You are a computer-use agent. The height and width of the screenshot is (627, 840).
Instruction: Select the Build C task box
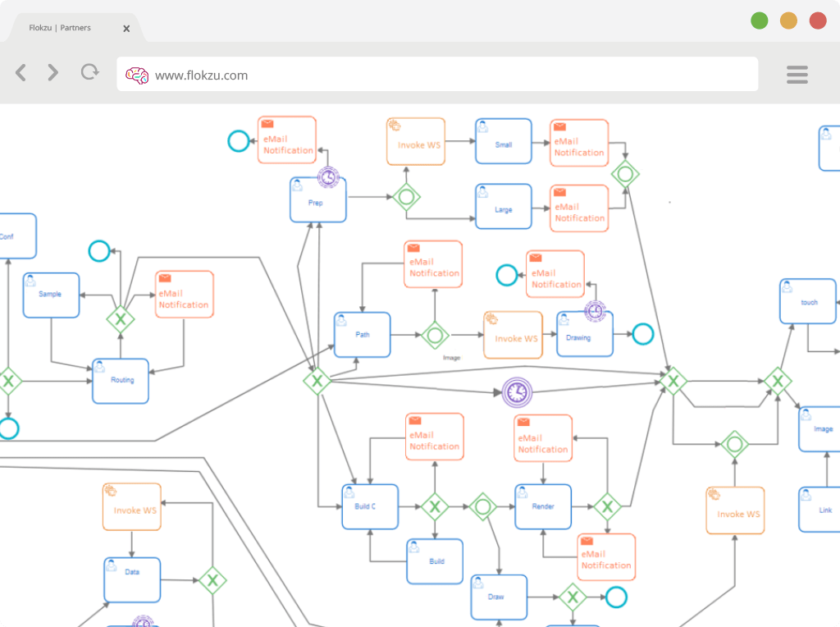pyautogui.click(x=370, y=507)
